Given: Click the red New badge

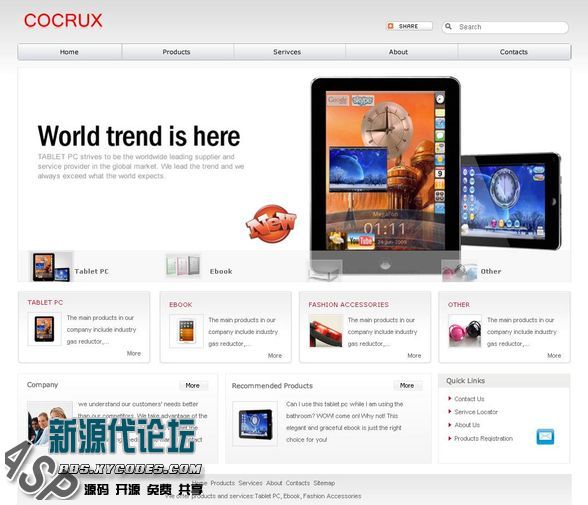Looking at the screenshot, I should pos(271,223).
